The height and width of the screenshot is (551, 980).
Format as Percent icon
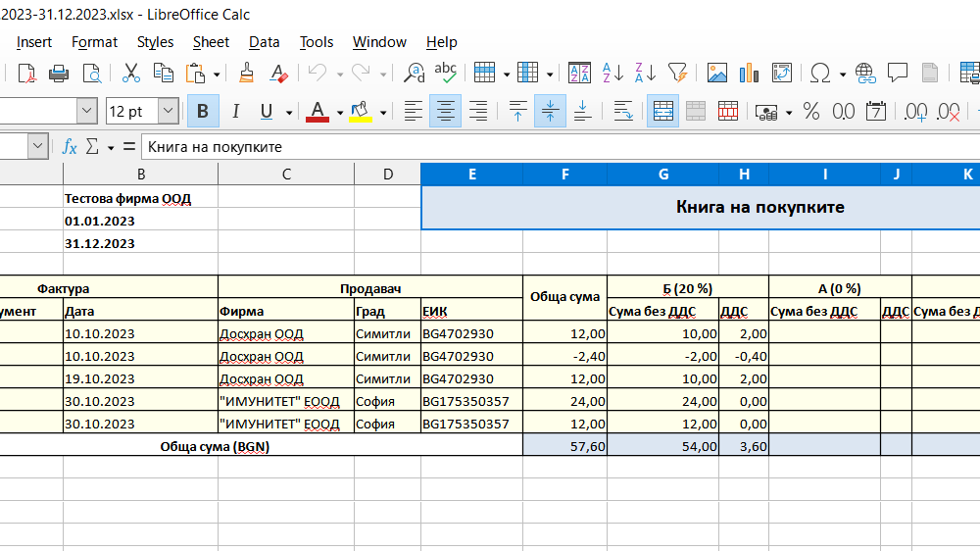pos(811,112)
